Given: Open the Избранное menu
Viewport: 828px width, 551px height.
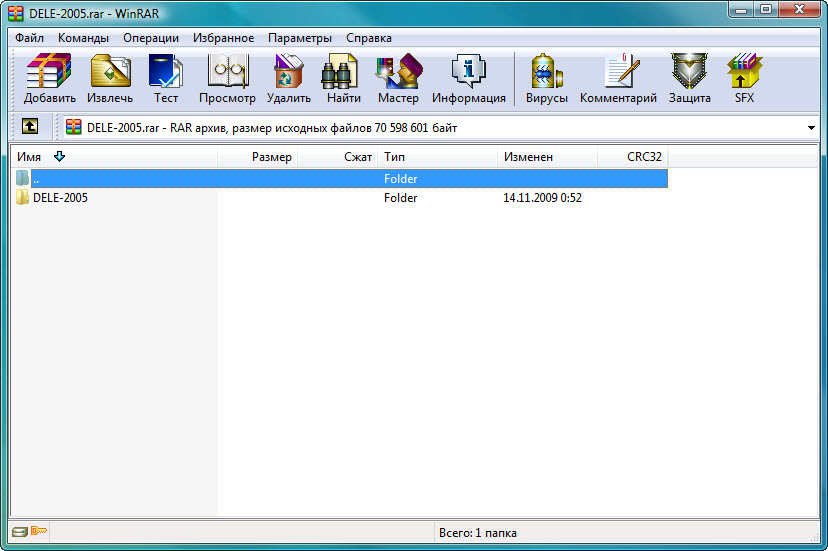Looking at the screenshot, I should coord(223,38).
